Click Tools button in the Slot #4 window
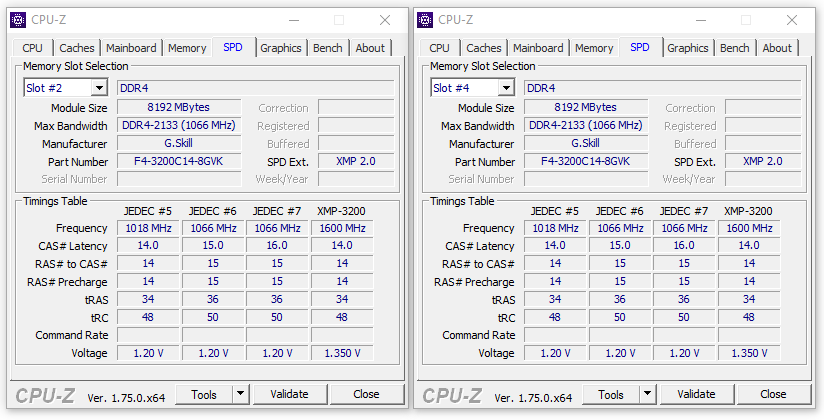This screenshot has height=420, width=824. 611,394
